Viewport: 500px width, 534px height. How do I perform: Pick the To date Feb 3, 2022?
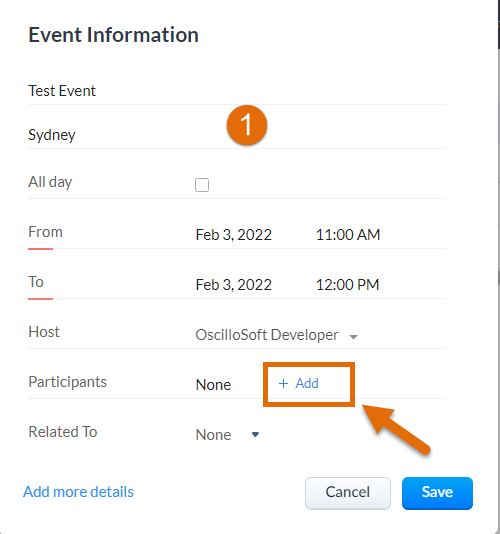click(234, 285)
